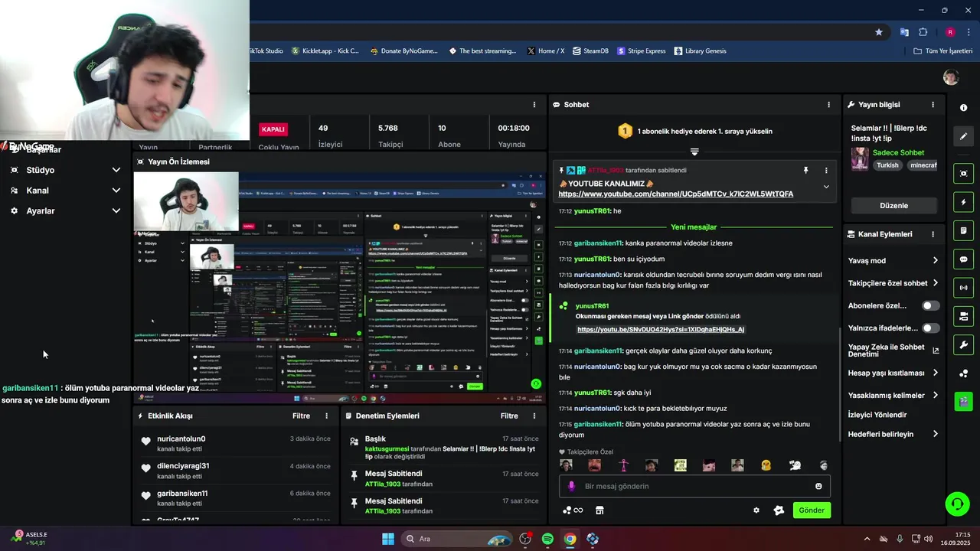Open Hedefleri belirleyin options arrow

pos(935,434)
